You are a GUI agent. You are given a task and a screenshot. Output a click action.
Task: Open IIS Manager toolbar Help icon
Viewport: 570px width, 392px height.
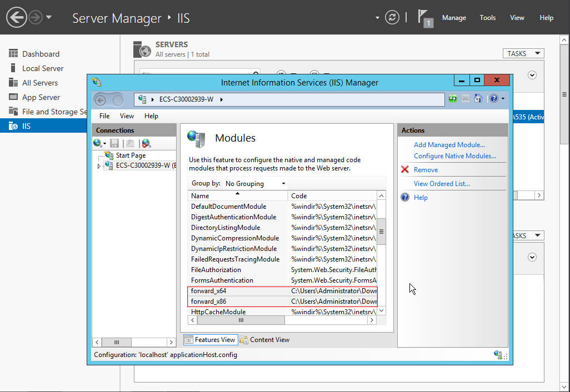coord(494,98)
